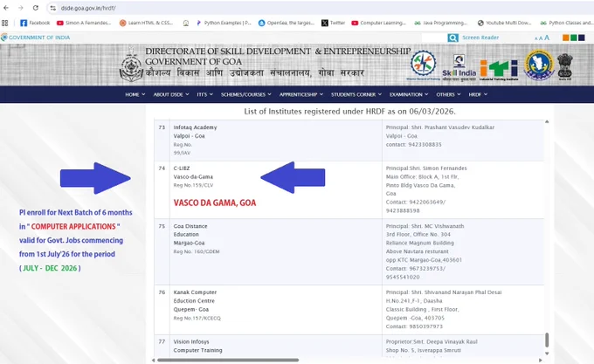Click the ITI logo
This screenshot has width=594, height=364.
point(499,70)
